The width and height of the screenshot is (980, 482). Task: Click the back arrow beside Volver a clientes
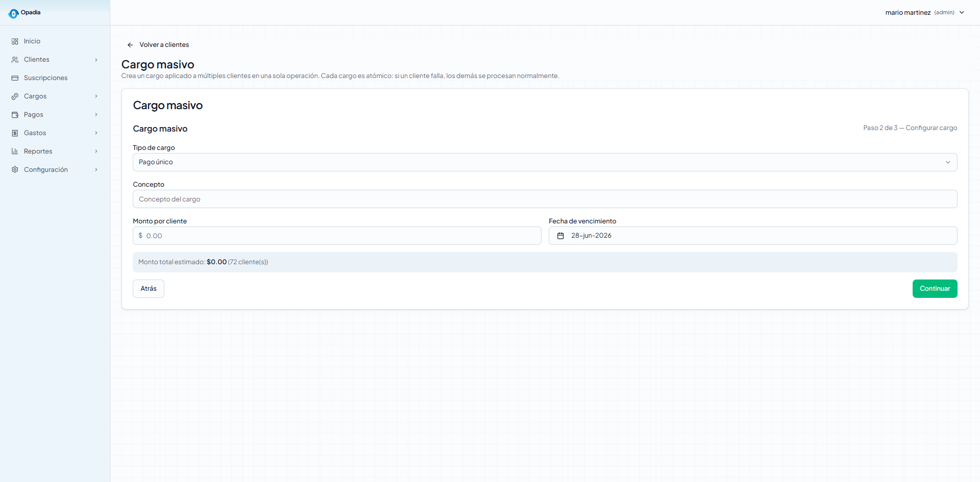click(130, 45)
